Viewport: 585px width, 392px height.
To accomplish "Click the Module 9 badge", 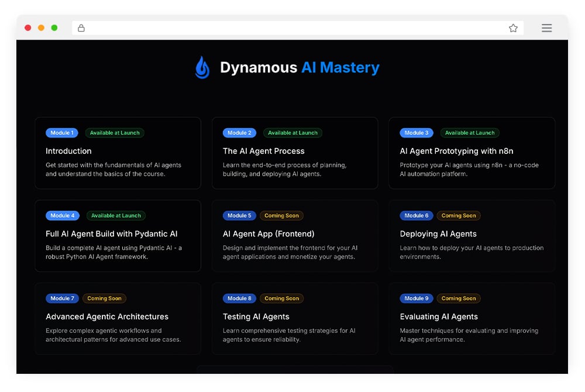I will [x=417, y=298].
